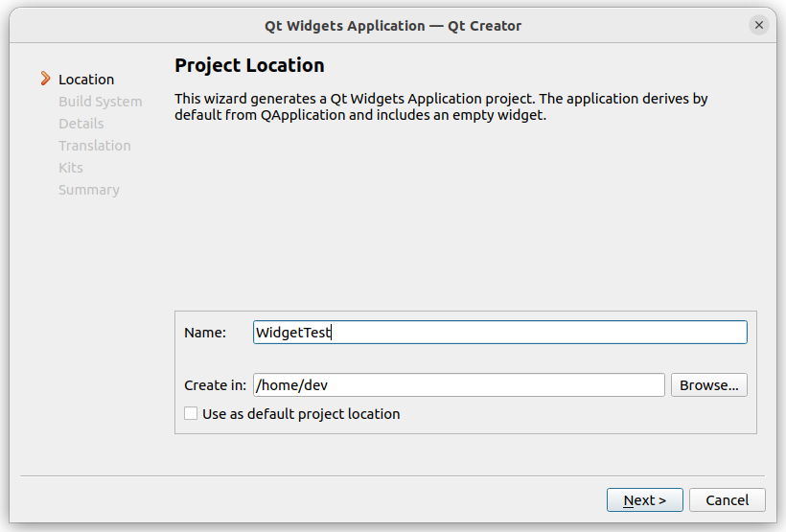786x532 pixels.
Task: Select the Build System step
Action: (x=101, y=102)
